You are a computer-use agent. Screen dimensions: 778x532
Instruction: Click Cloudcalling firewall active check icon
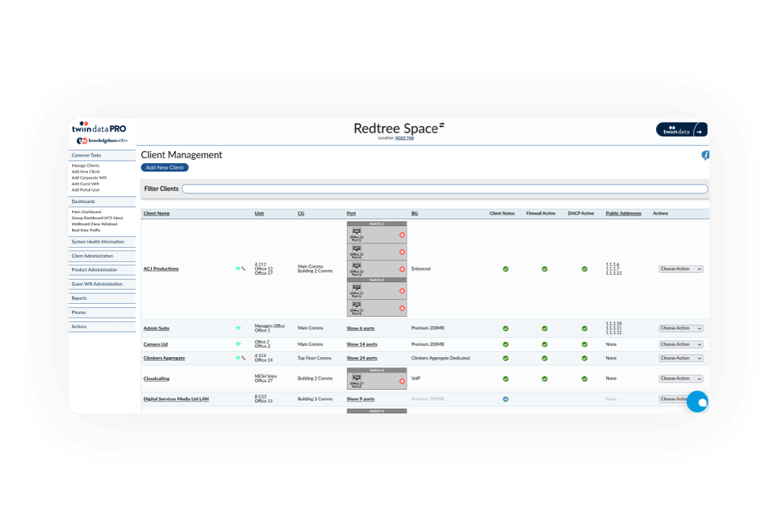click(544, 379)
